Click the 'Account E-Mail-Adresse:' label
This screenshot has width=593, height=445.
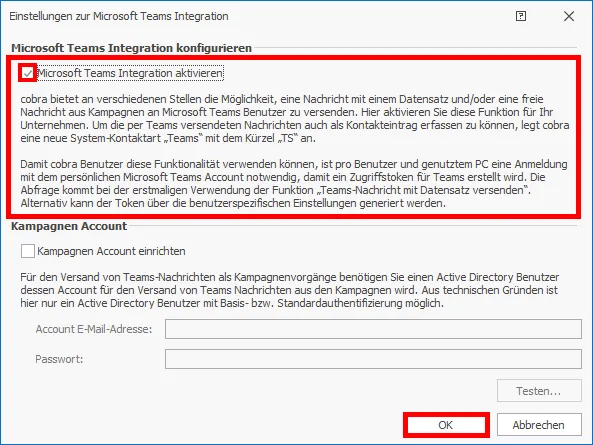(x=94, y=329)
